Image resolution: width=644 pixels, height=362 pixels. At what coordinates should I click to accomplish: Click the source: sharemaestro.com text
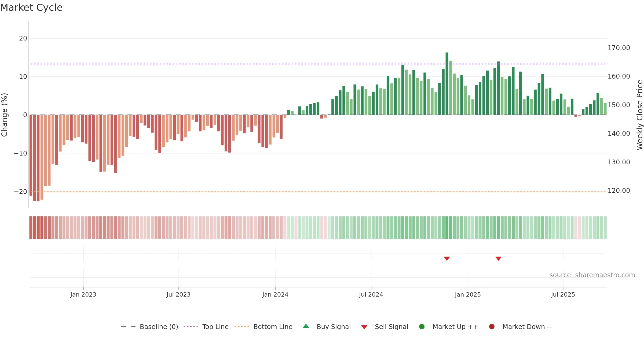[592, 275]
